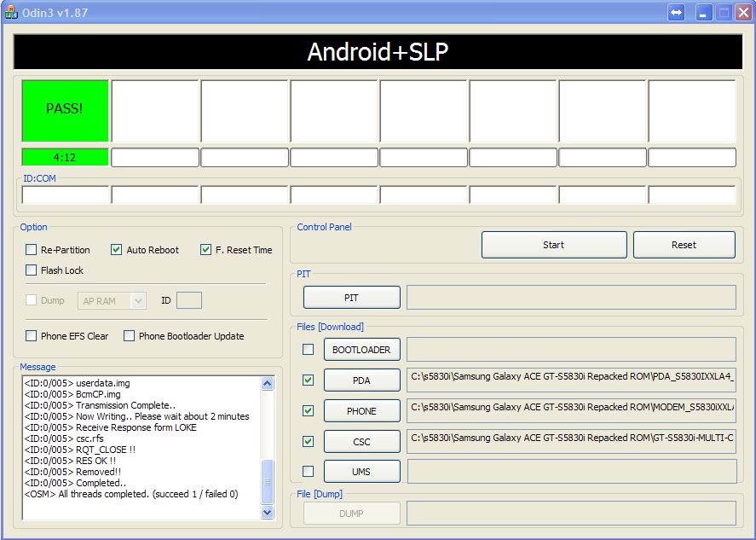The height and width of the screenshot is (540, 756).
Task: Click the 'csc.rfs' log line
Action: [64, 438]
